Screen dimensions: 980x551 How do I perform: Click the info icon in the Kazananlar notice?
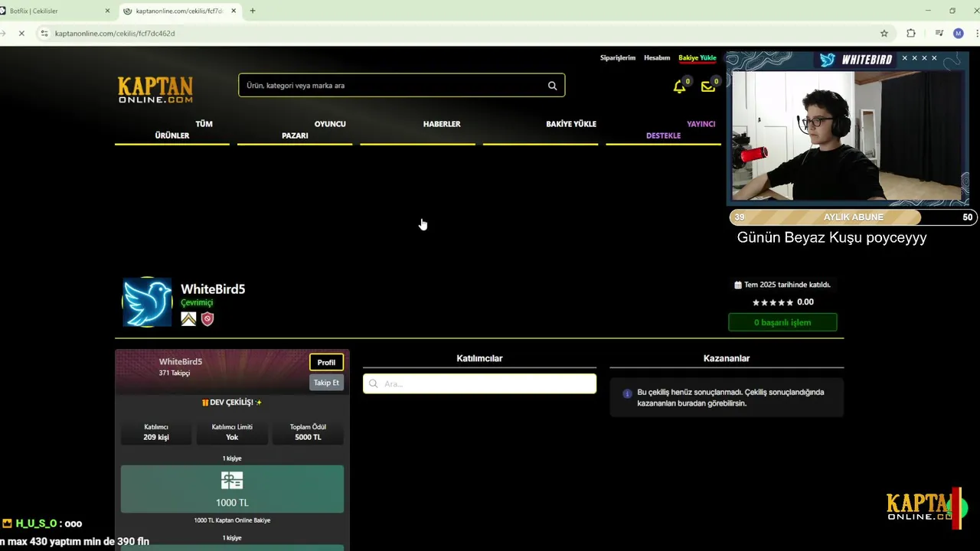(x=627, y=393)
